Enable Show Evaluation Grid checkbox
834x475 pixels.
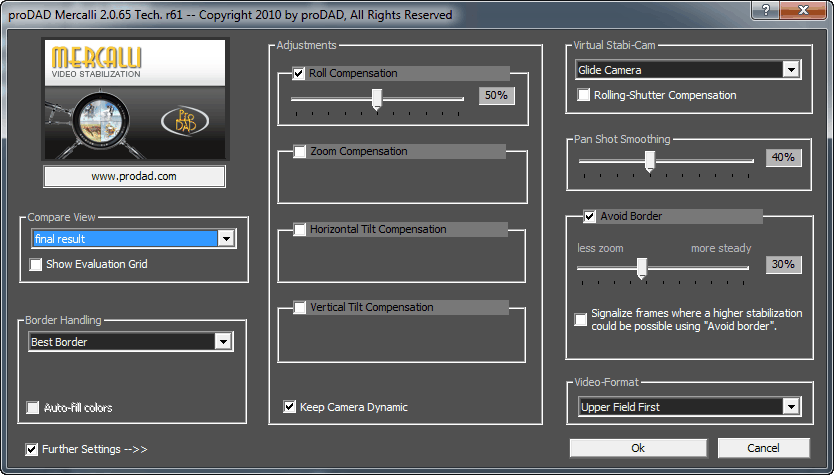click(36, 264)
